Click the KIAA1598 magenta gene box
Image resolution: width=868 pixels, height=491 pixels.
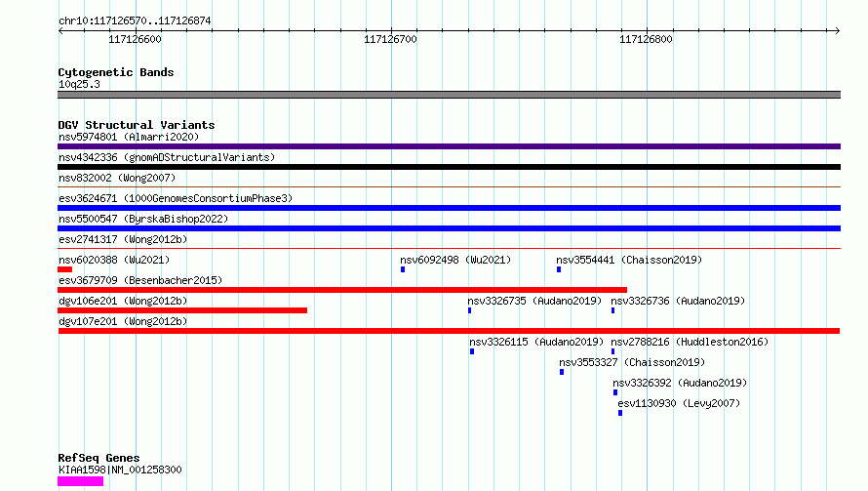click(x=80, y=481)
